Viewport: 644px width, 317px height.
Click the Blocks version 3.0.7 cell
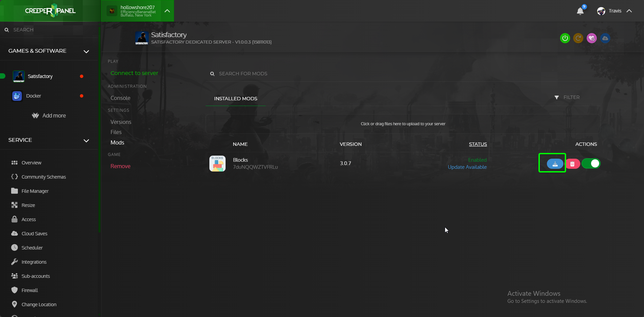[x=345, y=163]
